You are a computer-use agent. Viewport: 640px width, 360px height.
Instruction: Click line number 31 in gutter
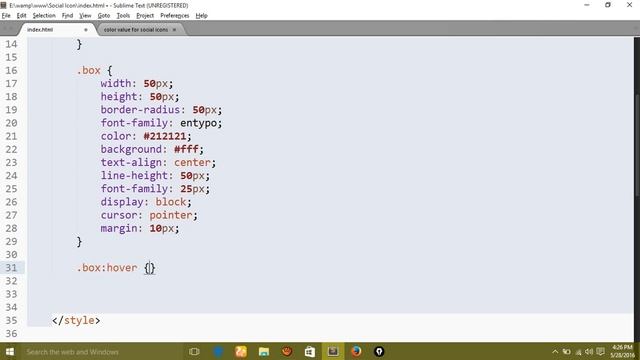click(x=11, y=268)
